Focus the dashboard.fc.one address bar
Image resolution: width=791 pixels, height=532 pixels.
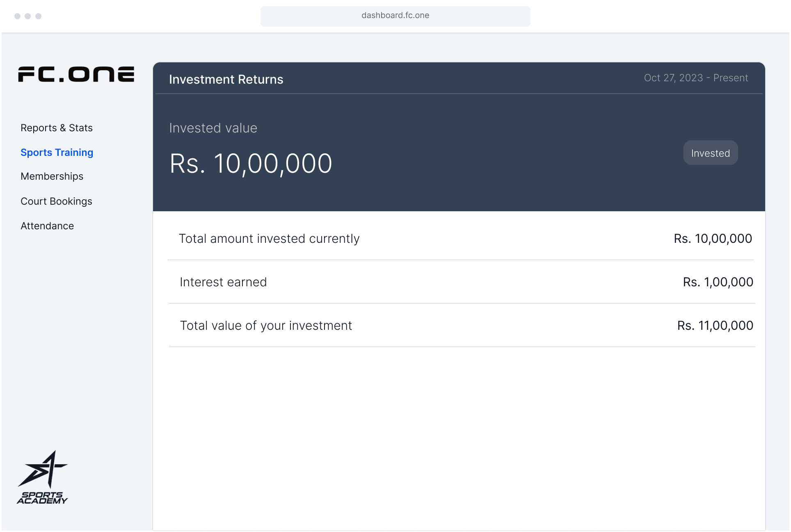click(395, 16)
